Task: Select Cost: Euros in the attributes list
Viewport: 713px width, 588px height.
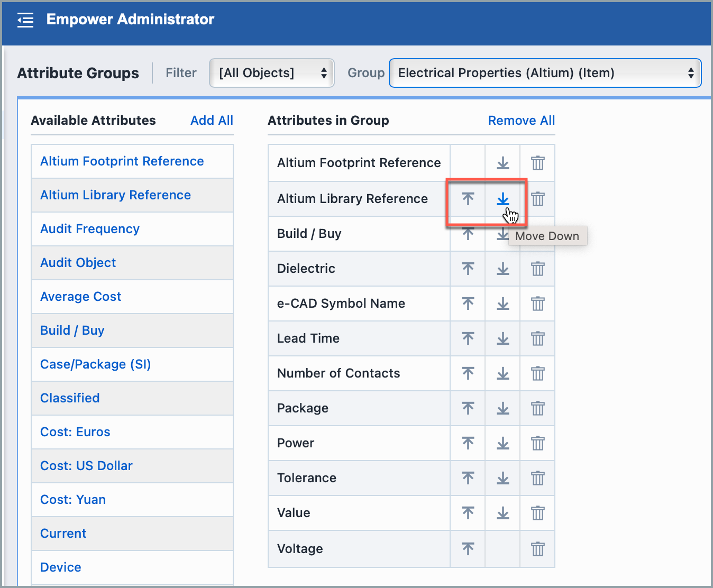Action: [x=75, y=432]
